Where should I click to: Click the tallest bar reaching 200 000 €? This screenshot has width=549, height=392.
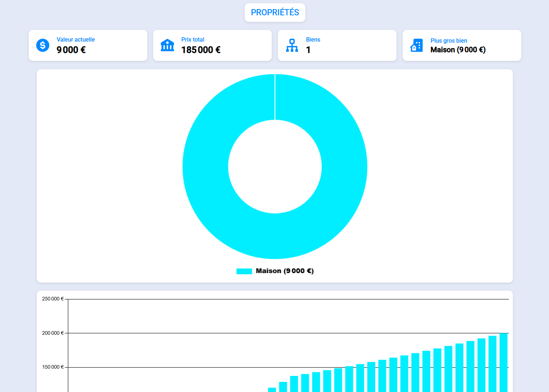coord(503,362)
